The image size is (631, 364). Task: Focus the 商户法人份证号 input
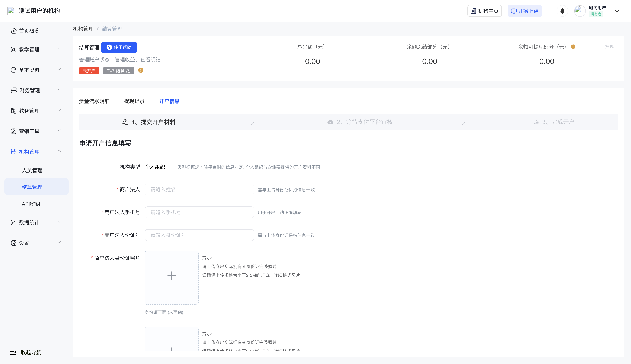click(x=199, y=235)
